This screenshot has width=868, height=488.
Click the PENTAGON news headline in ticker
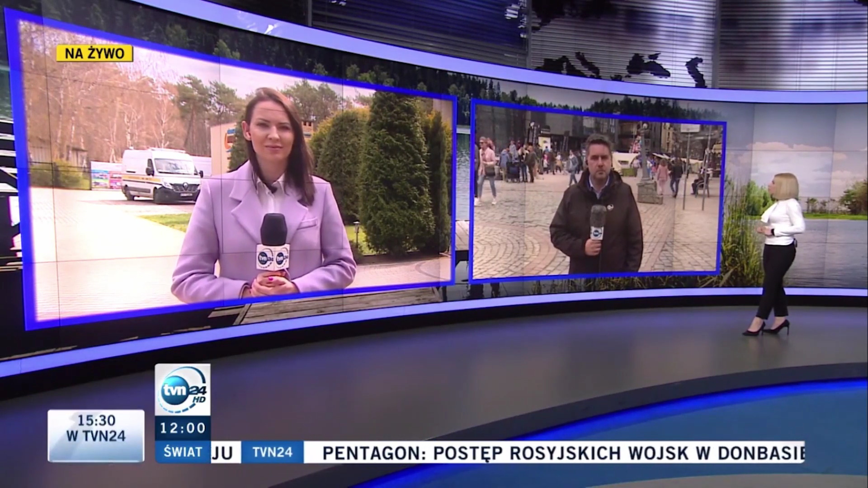pos(563,453)
